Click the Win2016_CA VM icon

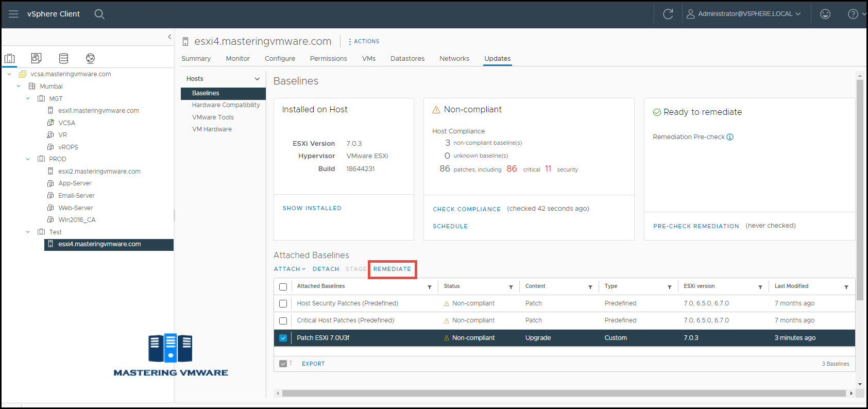point(50,220)
